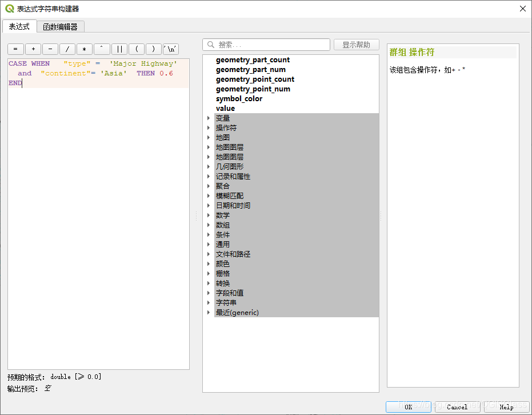This screenshot has width=532, height=415.
Task: Select the 栅格 group row
Action: coord(297,273)
